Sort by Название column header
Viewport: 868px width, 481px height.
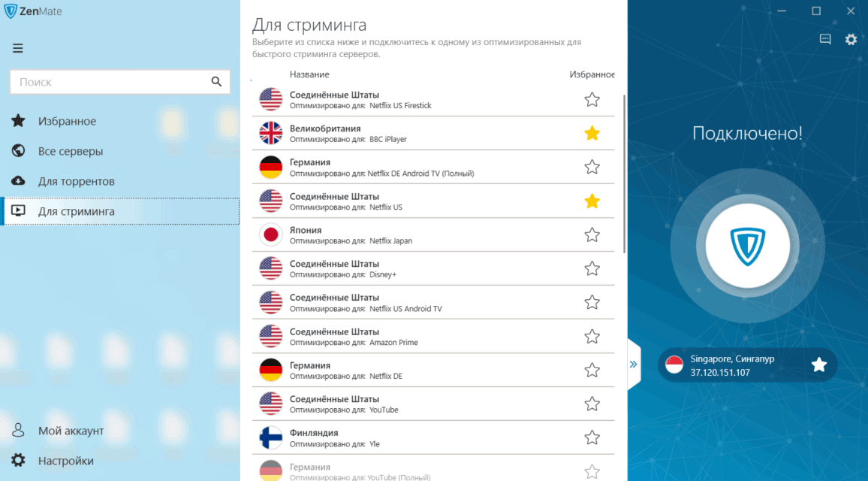coord(309,74)
